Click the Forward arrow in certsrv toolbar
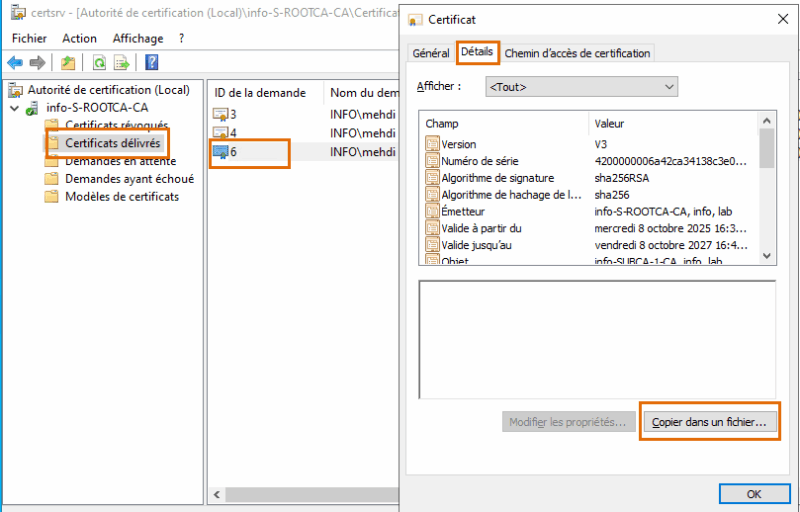The width and height of the screenshot is (800, 512). [37, 63]
